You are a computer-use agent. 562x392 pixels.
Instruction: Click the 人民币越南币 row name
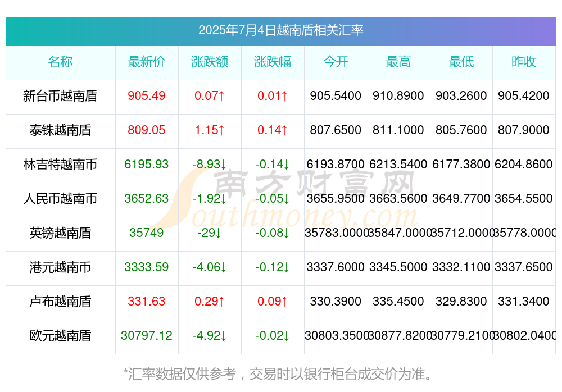pos(60,198)
